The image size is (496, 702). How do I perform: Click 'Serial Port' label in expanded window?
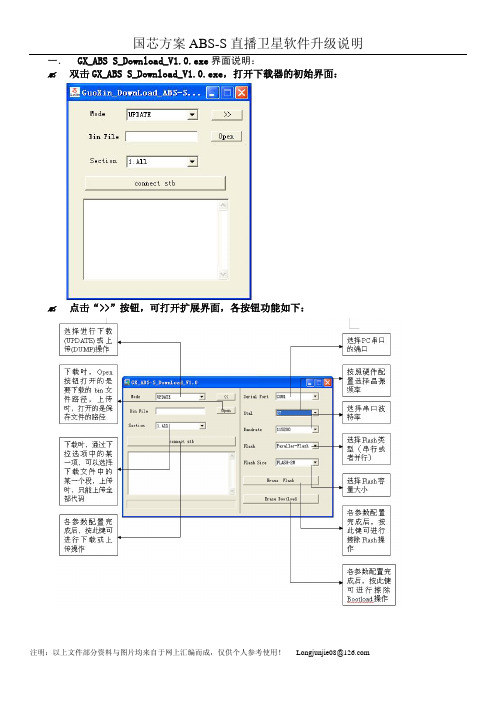click(x=256, y=397)
